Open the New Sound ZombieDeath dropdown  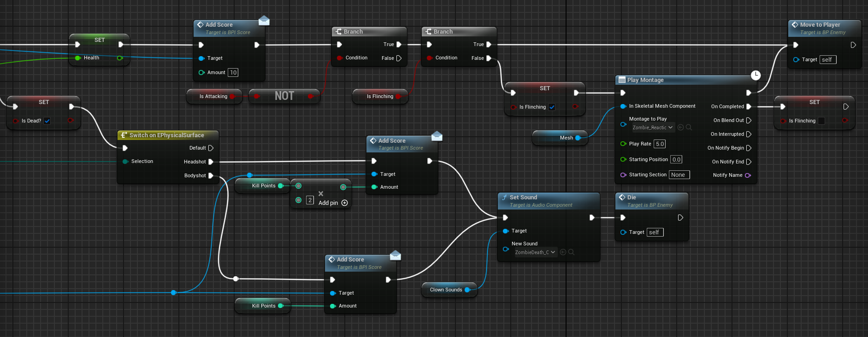click(535, 252)
